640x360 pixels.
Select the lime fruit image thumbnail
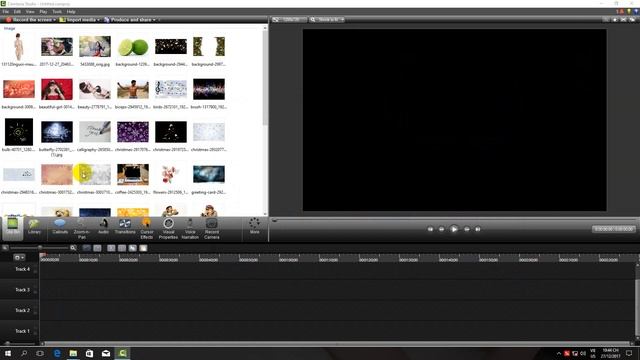click(133, 47)
